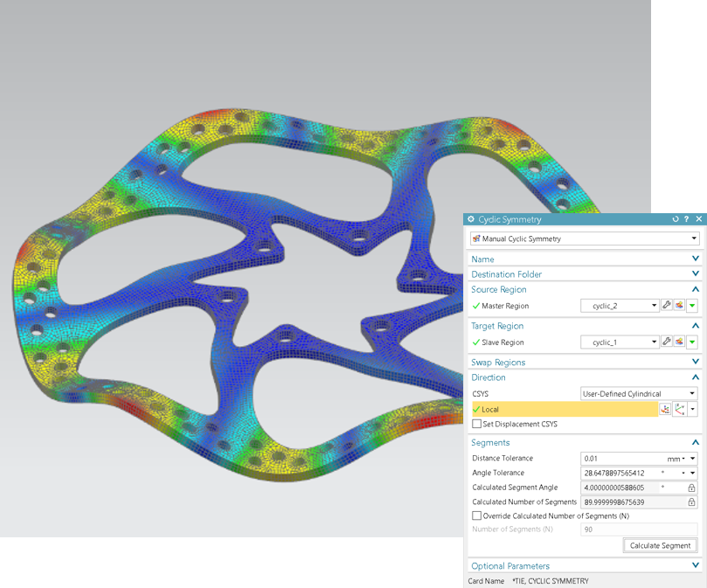Open dialog help via the question mark icon

click(x=686, y=219)
